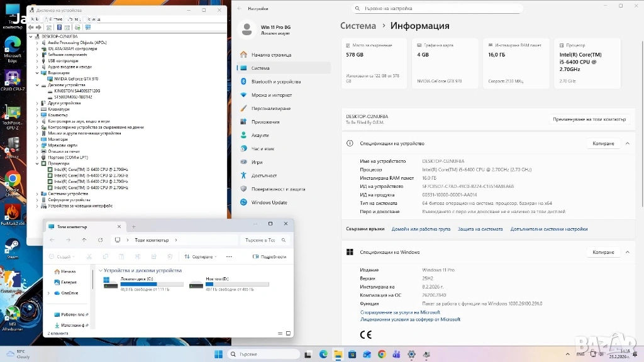Open Нов том (D:) drive

[230, 284]
